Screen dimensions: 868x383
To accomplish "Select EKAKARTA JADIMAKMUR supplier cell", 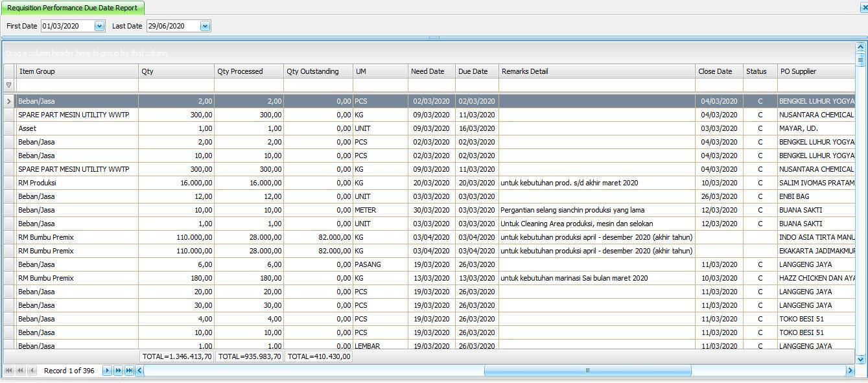I will click(x=816, y=251).
